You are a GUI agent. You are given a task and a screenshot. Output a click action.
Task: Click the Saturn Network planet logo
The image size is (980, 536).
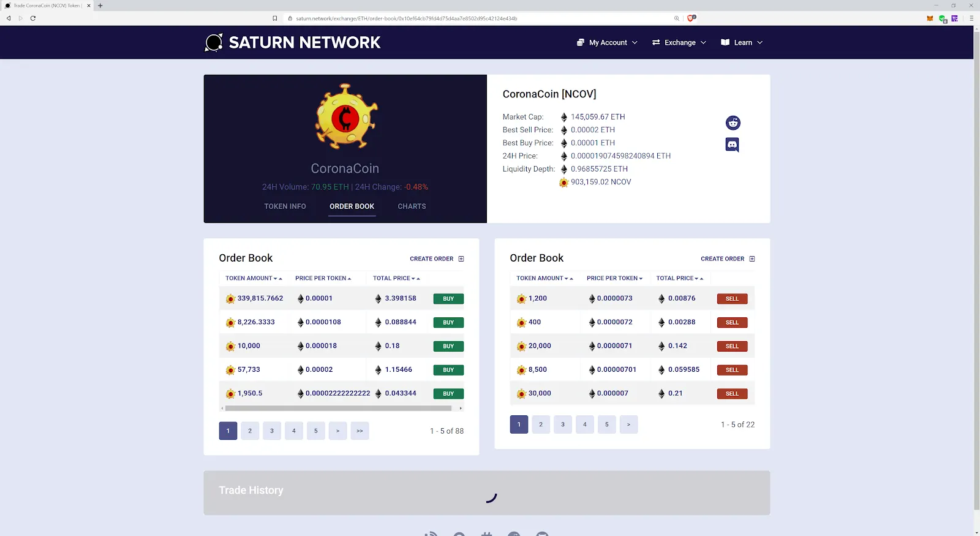[x=214, y=43]
